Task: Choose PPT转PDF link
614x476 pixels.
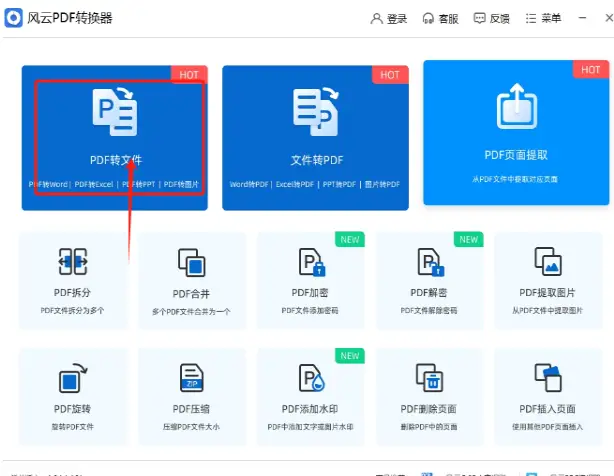Action: coord(340,184)
